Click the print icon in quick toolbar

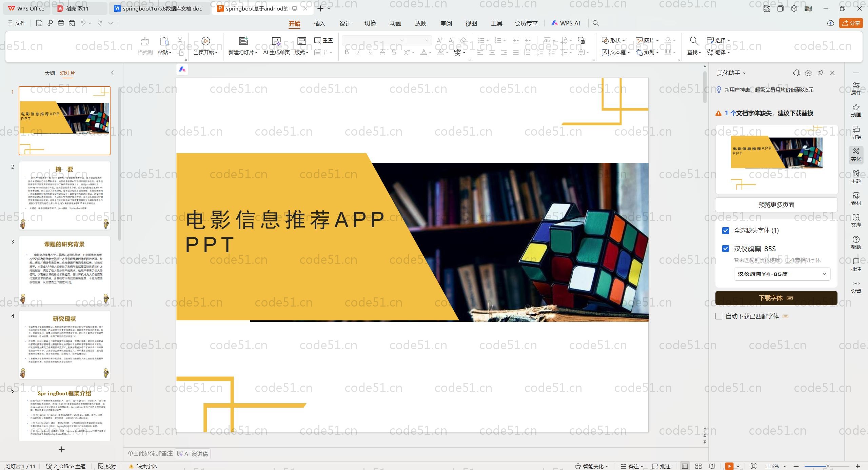click(x=61, y=23)
